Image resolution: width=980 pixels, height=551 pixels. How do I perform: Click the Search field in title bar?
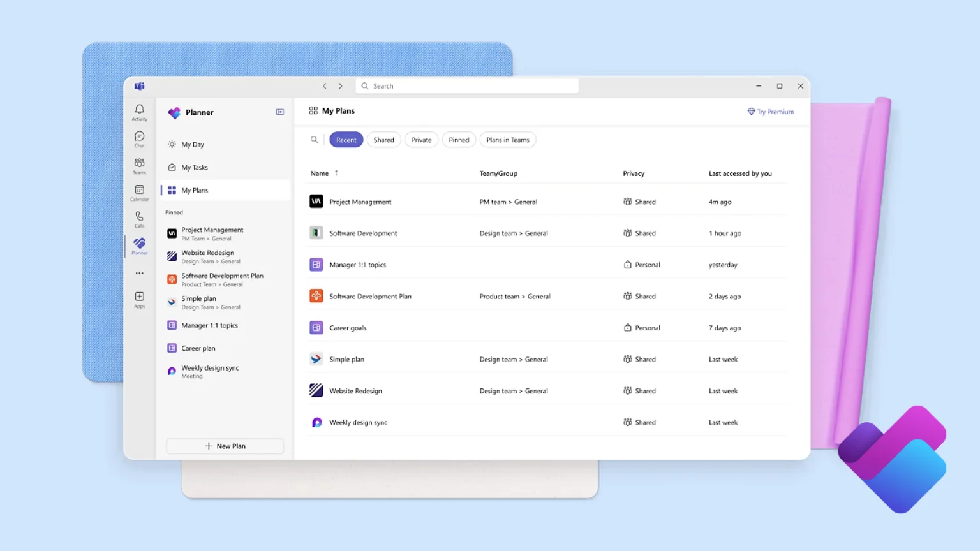467,86
